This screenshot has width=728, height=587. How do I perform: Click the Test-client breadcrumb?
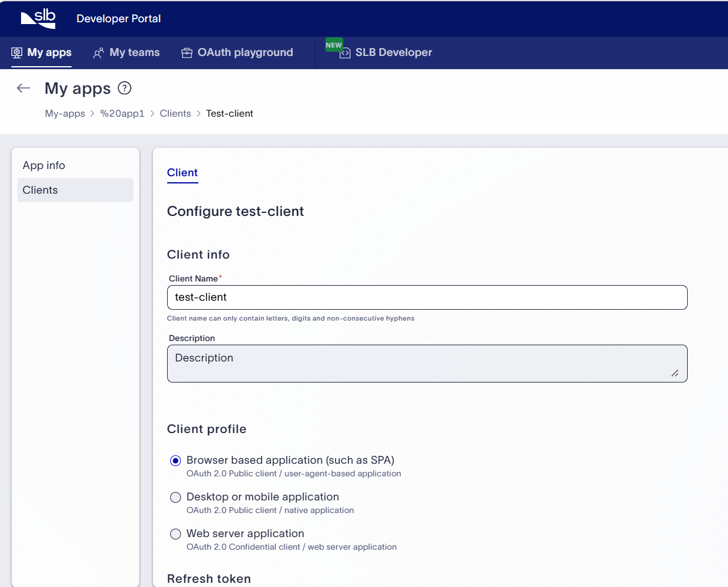(230, 113)
